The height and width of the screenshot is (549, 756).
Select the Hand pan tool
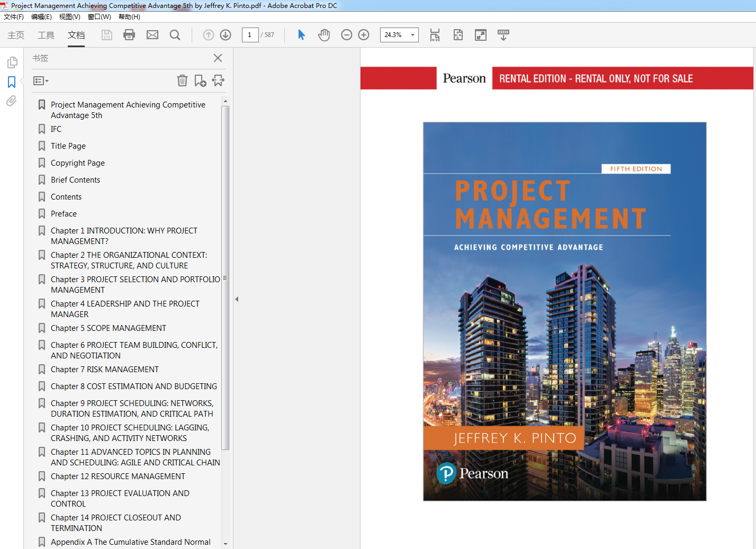pos(324,35)
